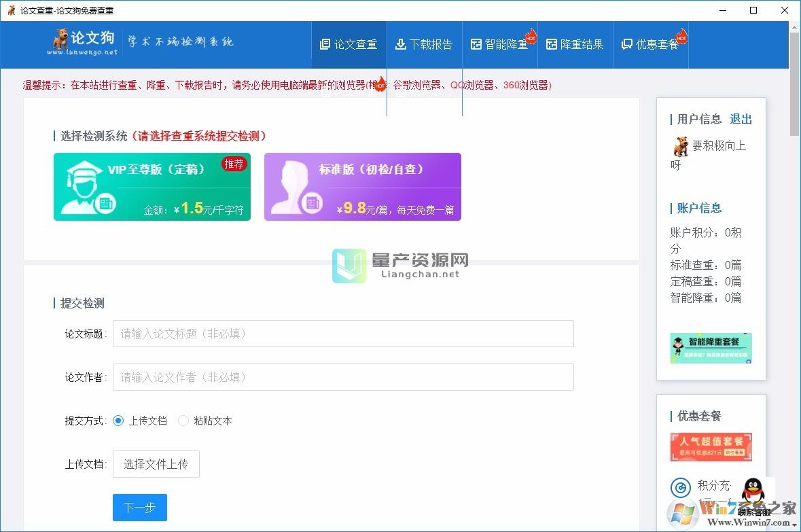Click the chat bubble icon beside 优惠套餐
The width and height of the screenshot is (801, 532).
(626, 43)
